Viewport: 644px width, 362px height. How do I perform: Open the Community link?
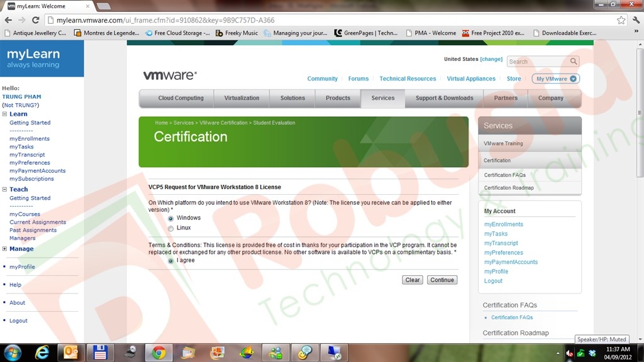323,79
